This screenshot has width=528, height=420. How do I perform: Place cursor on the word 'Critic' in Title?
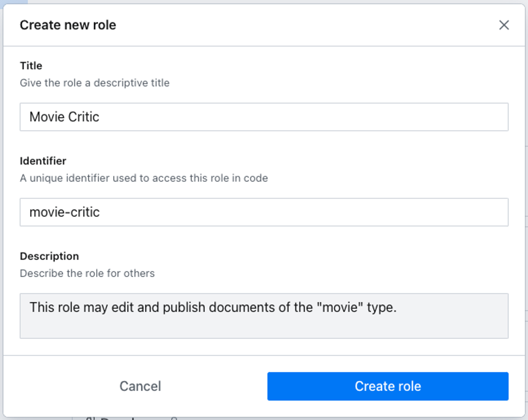point(84,117)
